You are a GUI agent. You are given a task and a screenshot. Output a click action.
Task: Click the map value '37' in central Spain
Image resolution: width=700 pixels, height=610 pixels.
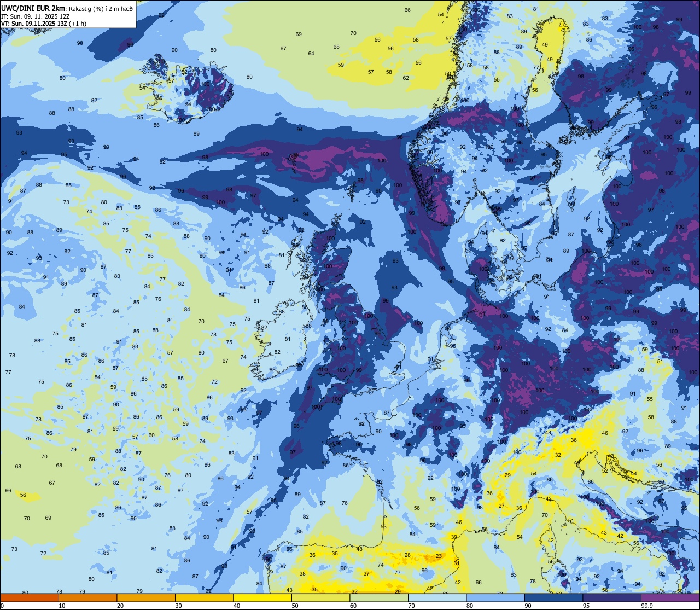[366, 574]
